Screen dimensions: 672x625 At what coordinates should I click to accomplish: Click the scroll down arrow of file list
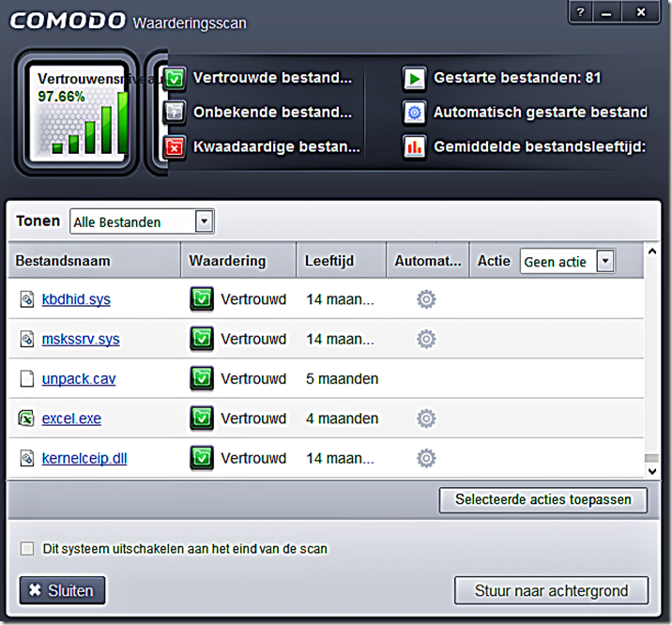coord(652,471)
